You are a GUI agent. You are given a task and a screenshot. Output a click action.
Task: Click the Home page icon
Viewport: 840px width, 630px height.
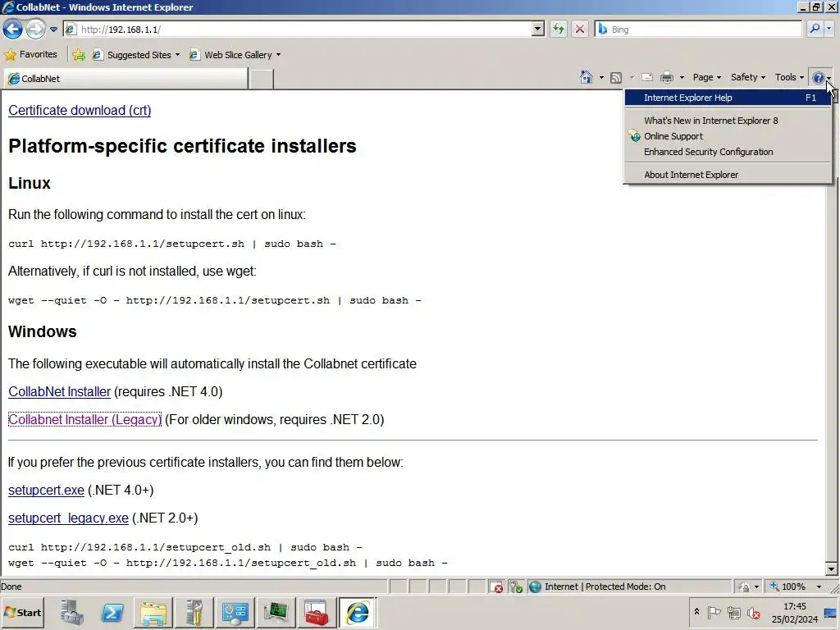[x=587, y=78]
